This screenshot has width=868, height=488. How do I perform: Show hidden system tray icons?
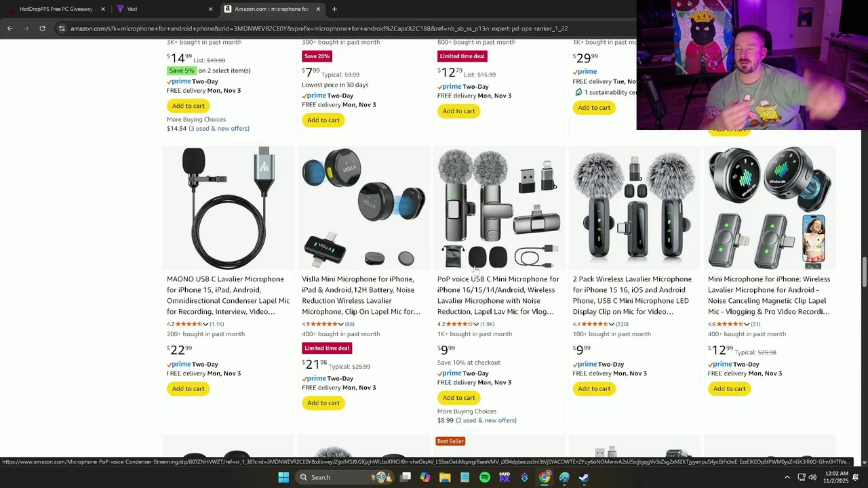[787, 477]
